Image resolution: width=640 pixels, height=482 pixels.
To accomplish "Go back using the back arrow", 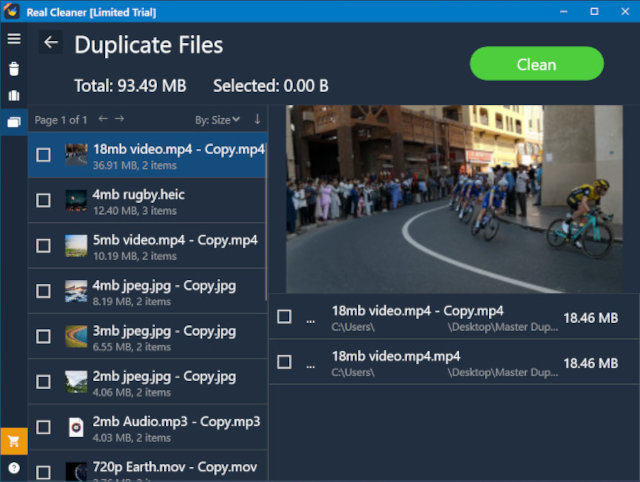I will point(51,42).
